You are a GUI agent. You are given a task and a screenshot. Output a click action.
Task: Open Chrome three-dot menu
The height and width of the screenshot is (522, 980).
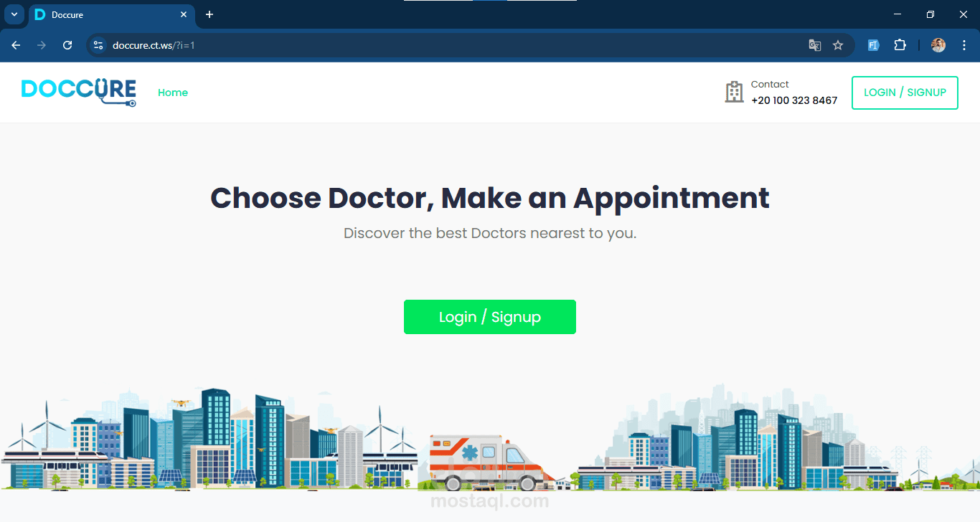964,45
